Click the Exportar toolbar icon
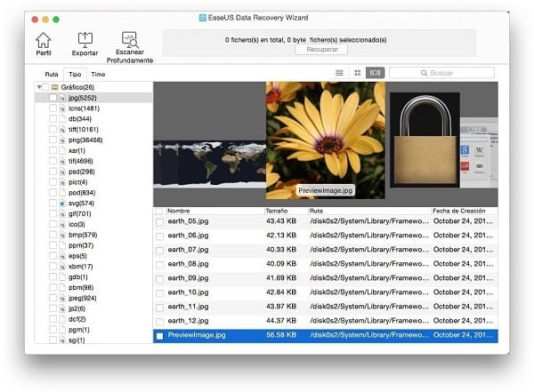Screen dimensions: 534x392 (85, 40)
